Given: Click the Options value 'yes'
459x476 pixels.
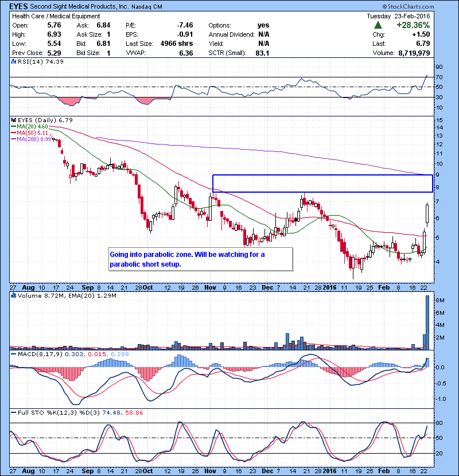Looking at the screenshot, I should click(x=263, y=25).
